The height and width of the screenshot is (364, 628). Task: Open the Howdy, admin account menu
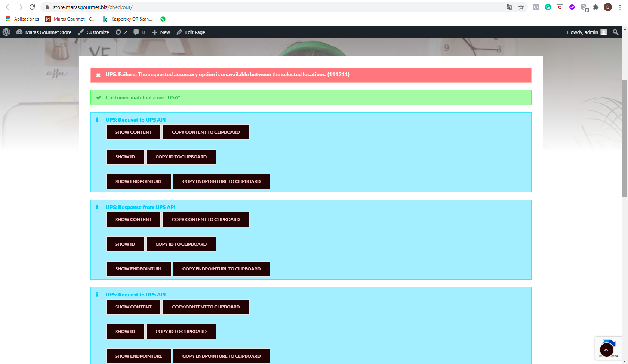pos(587,32)
